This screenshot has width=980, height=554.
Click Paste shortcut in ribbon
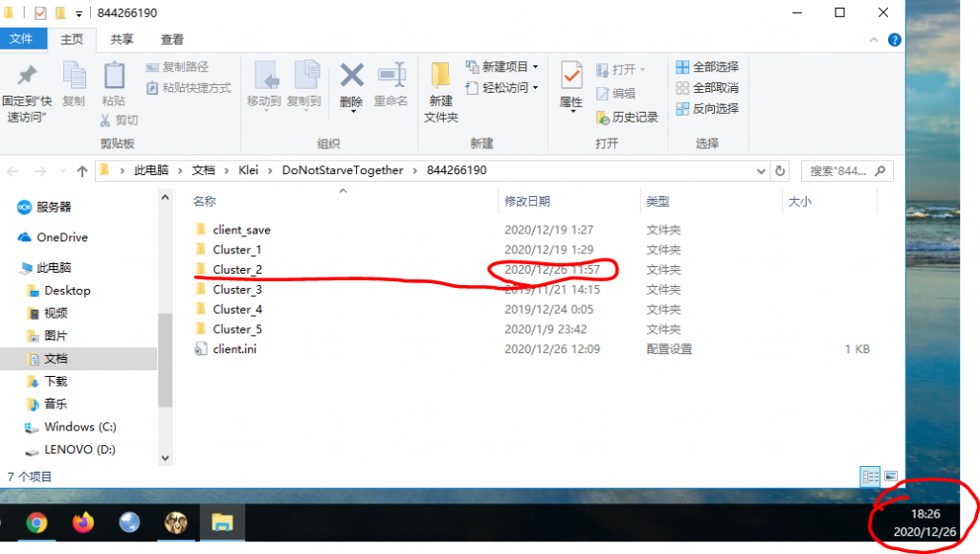point(189,88)
